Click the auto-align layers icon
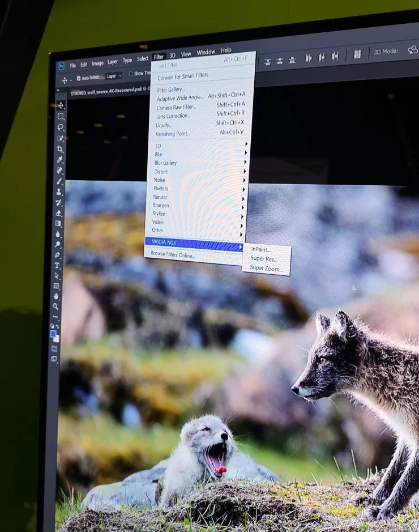The image size is (419, 532). pyautogui.click(x=357, y=54)
